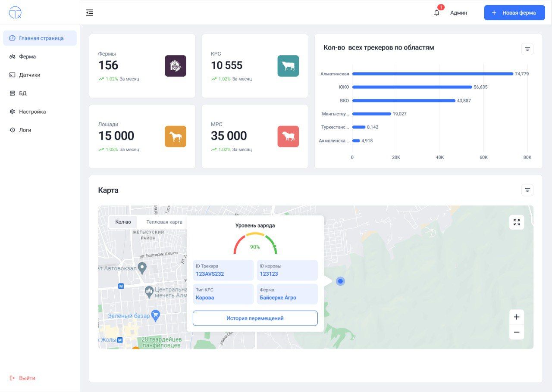Click the Уровень заряда title
552x392 pixels.
255,225
